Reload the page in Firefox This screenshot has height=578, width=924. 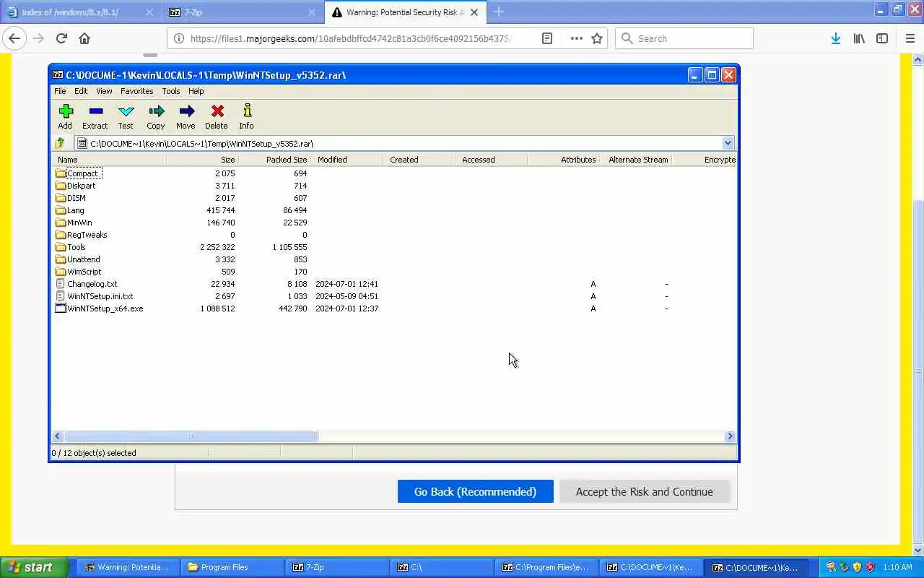click(x=61, y=38)
